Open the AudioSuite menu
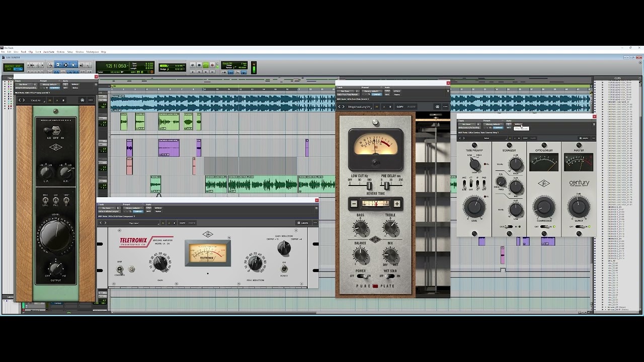Image resolution: width=644 pixels, height=362 pixels. 49,52
